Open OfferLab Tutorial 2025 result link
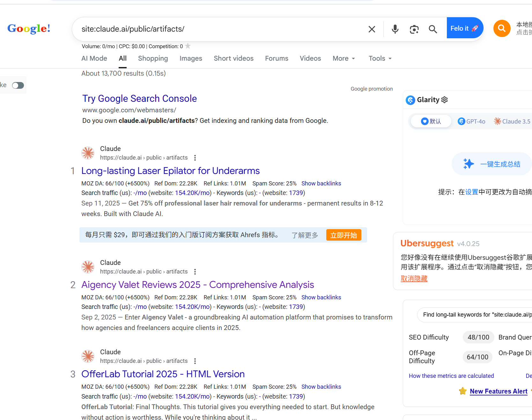The height and width of the screenshot is (420, 532). 163,374
